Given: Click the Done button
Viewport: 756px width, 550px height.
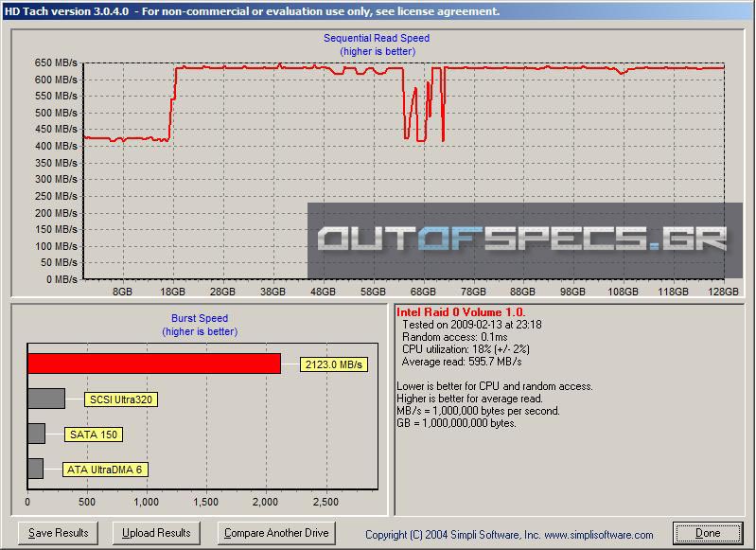Looking at the screenshot, I should 708,533.
